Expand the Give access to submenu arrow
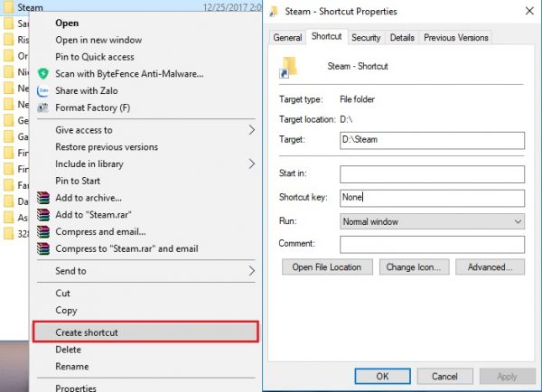Screen dimensions: 542x392 tap(252, 130)
